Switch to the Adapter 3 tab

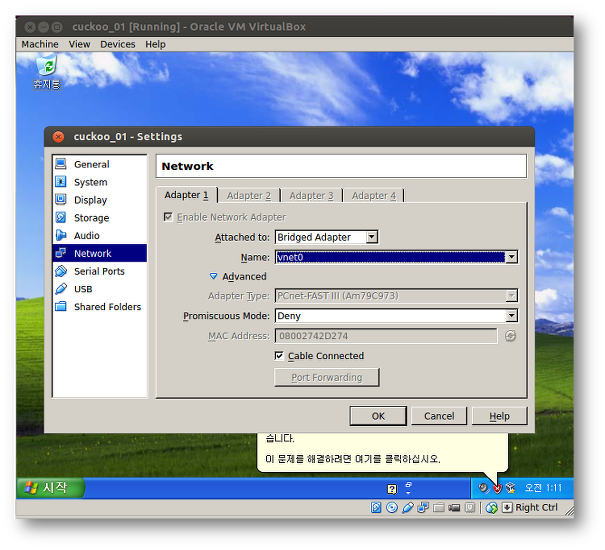(x=311, y=196)
